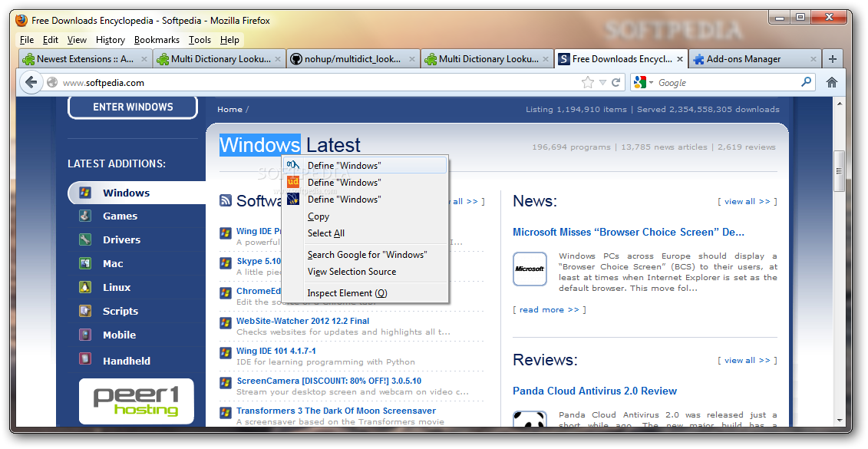Open the Edit menu
This screenshot has height=449, width=868.
click(51, 40)
